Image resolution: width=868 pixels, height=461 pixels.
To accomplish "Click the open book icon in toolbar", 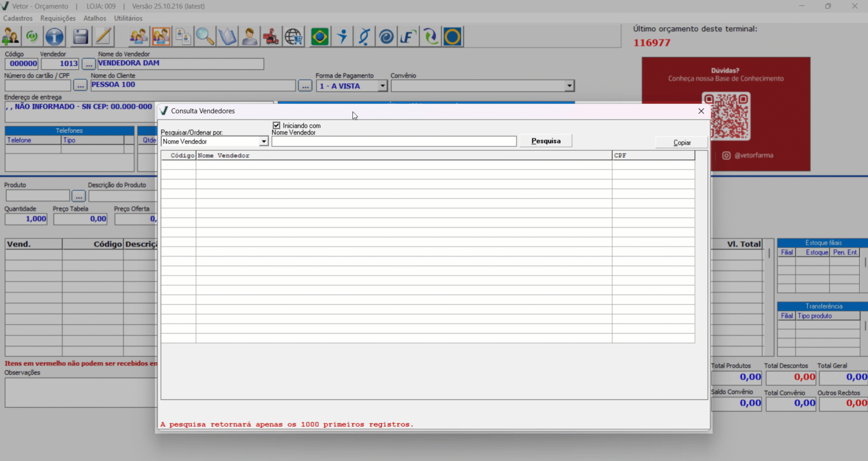I will tap(227, 37).
